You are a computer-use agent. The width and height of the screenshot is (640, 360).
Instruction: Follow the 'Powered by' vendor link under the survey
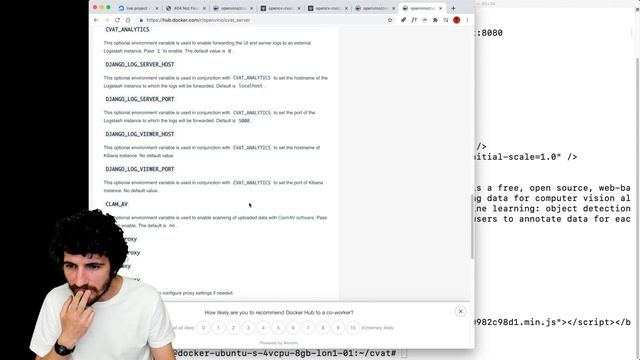(291, 343)
